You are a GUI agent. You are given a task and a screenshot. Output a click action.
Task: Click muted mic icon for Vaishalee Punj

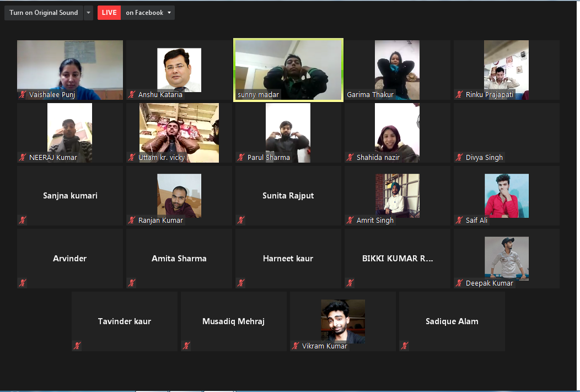tap(23, 94)
